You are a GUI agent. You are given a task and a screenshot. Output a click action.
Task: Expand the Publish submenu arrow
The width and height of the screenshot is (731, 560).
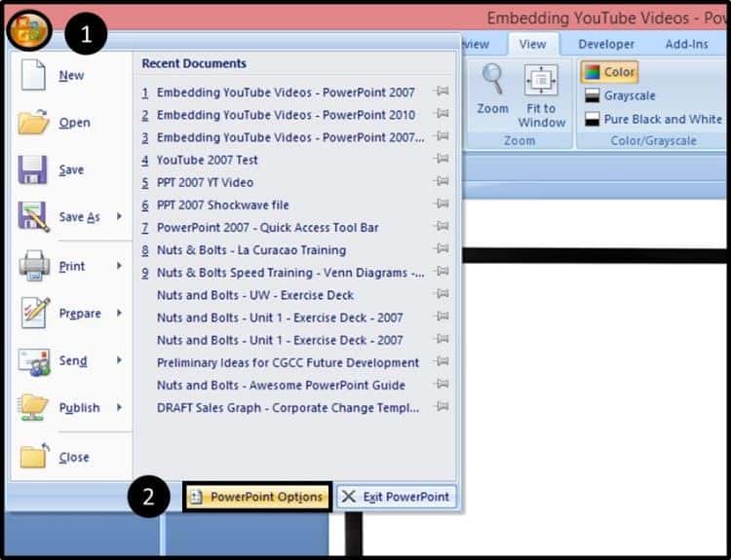tap(119, 407)
